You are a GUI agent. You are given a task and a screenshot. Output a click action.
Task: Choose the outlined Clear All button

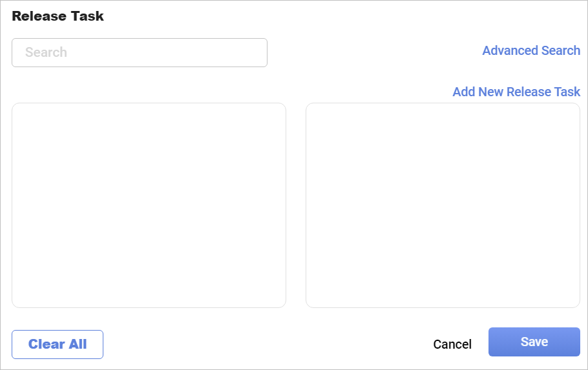(x=58, y=344)
